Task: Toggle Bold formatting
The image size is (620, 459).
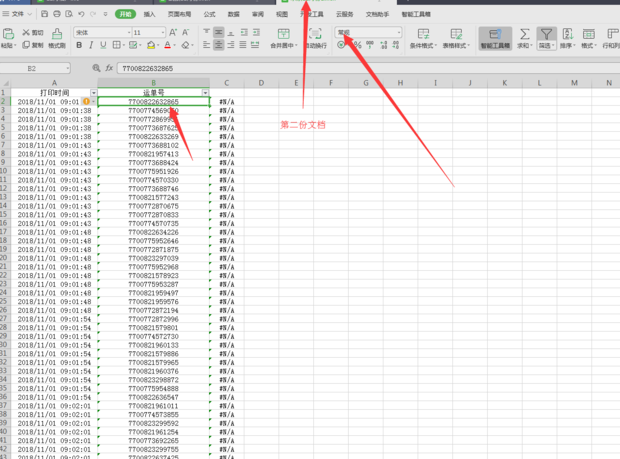Action: 79,45
